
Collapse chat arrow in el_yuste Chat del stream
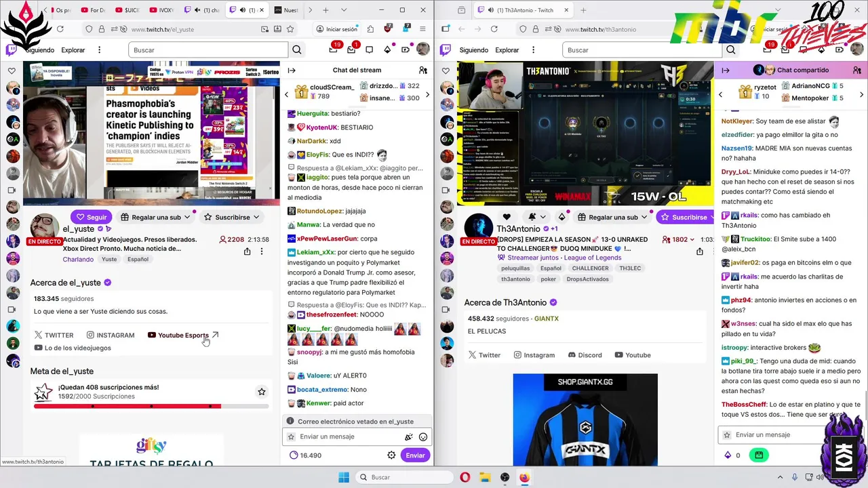(x=292, y=70)
